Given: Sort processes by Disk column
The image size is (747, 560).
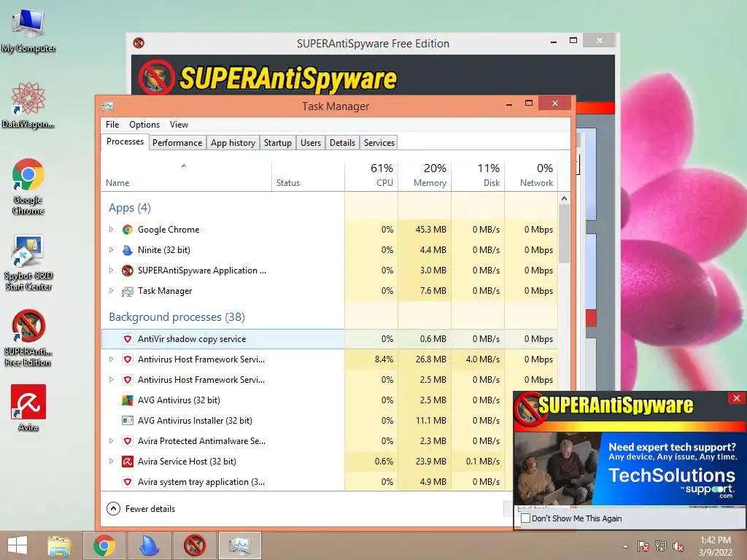Looking at the screenshot, I should [x=479, y=175].
